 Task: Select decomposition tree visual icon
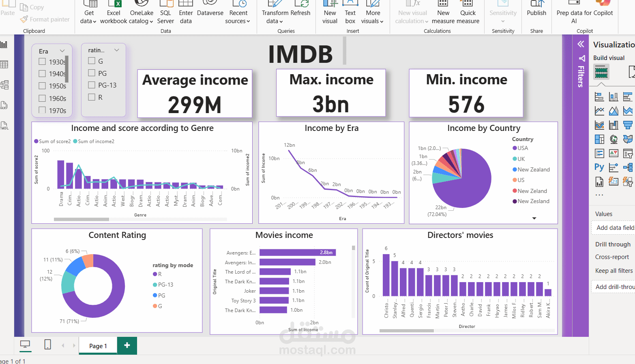[x=628, y=167]
